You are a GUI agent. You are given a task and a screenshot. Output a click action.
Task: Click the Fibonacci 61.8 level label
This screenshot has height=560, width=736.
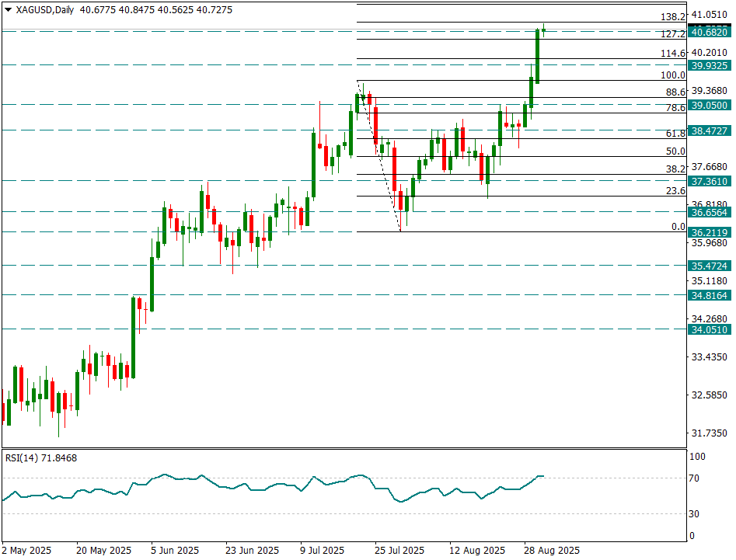click(675, 133)
